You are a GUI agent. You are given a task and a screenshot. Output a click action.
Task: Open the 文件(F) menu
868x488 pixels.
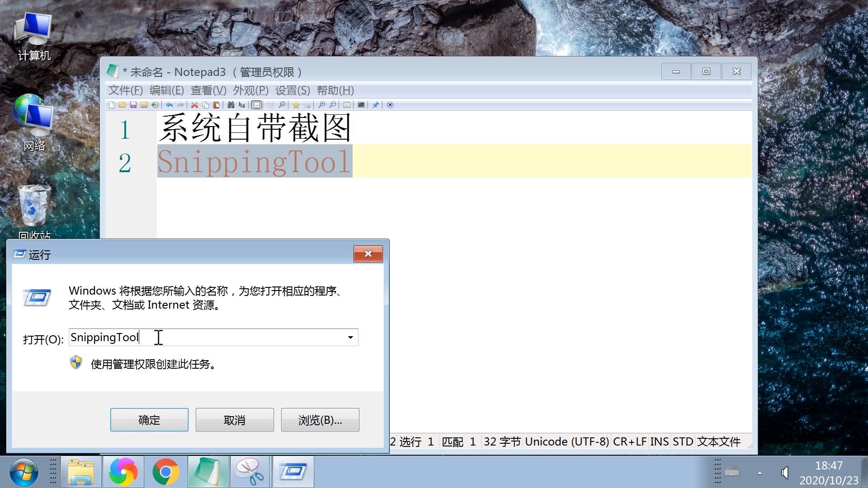point(125,90)
